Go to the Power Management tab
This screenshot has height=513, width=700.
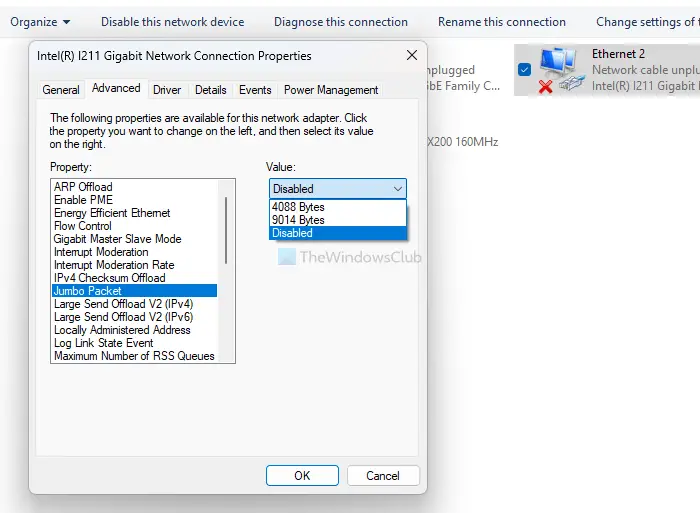331,90
